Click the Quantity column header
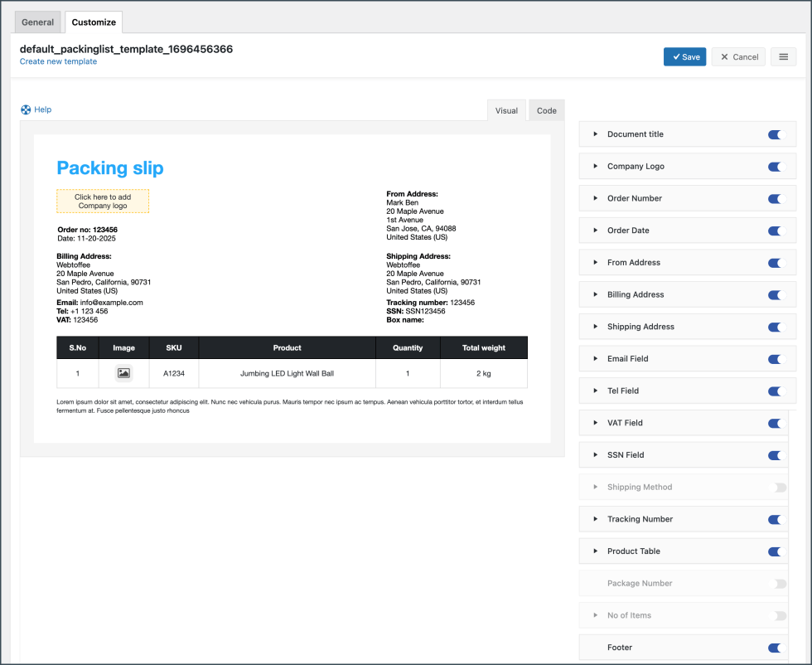Viewport: 812px width, 665px height. pyautogui.click(x=408, y=347)
